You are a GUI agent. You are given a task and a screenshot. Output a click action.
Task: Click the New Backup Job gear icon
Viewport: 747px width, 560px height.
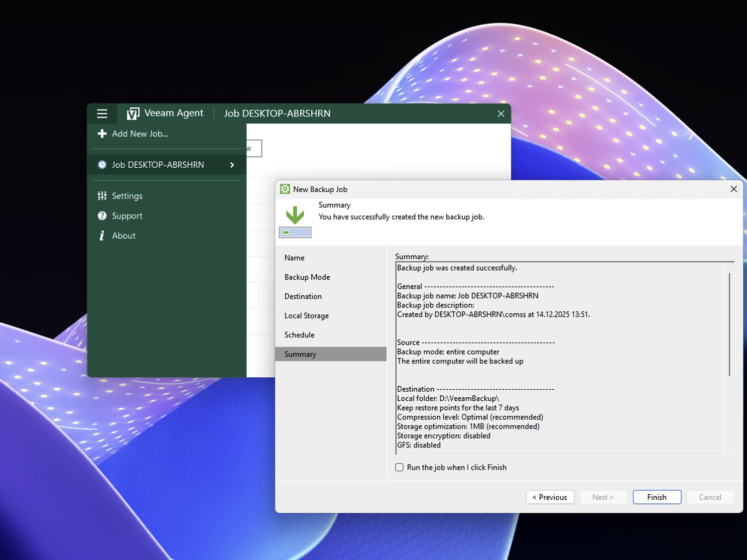tap(285, 189)
